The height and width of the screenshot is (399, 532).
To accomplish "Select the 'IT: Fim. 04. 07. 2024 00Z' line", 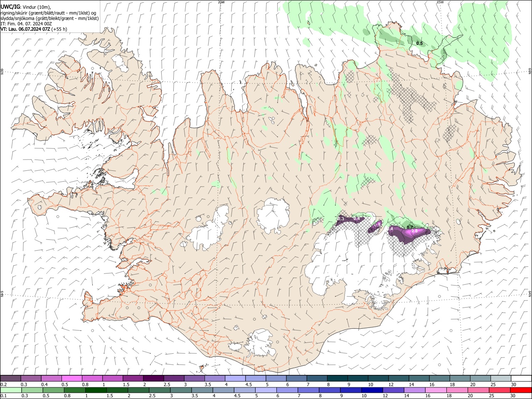I will point(26,24).
